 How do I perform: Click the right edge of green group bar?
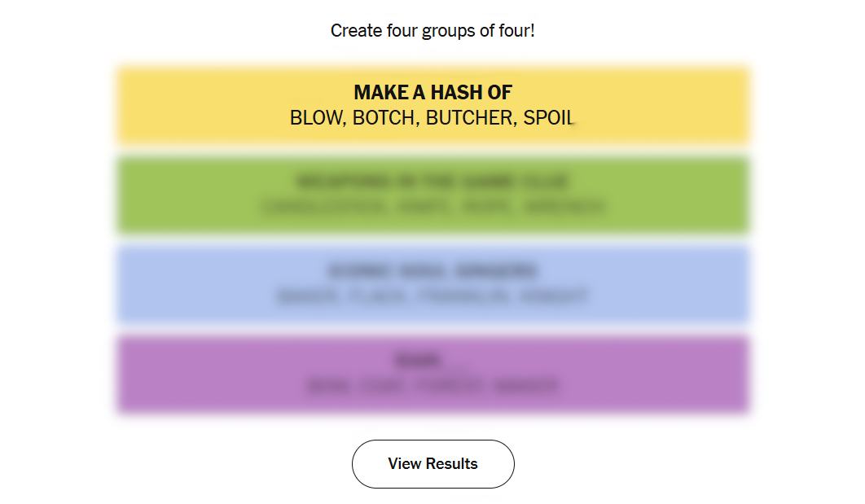[741, 195]
